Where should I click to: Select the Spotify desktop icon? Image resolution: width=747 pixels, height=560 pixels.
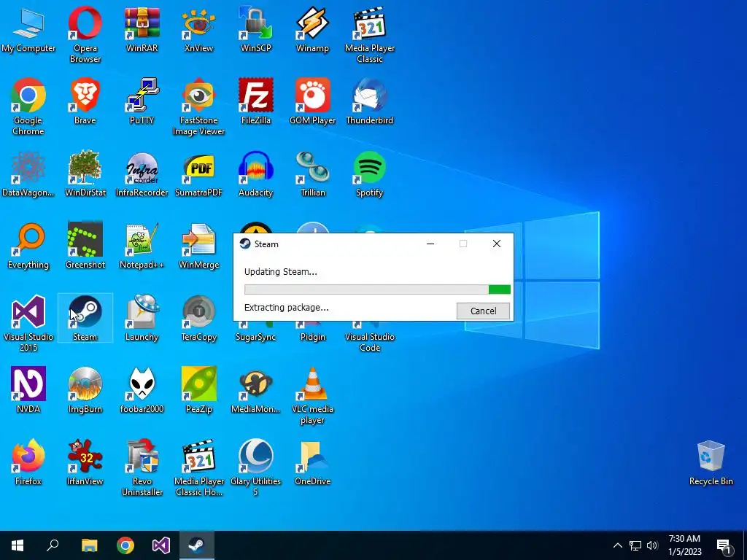click(x=370, y=174)
